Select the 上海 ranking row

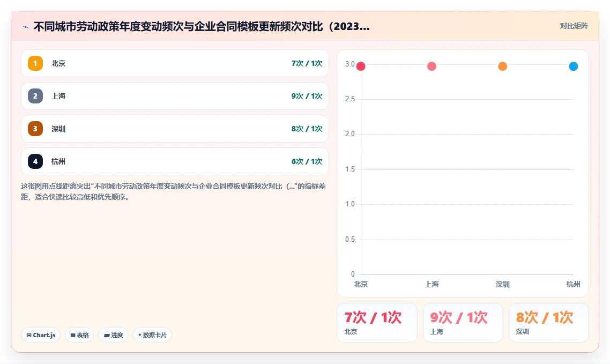(175, 96)
